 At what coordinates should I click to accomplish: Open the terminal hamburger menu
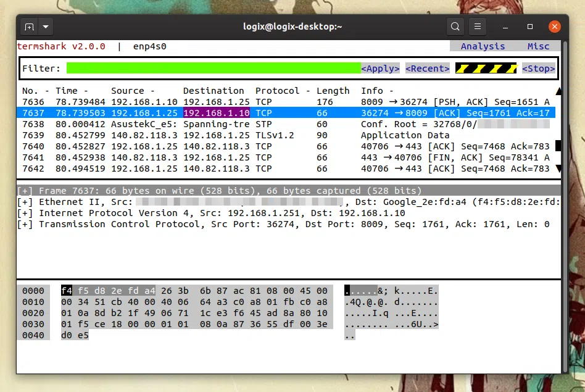(476, 27)
